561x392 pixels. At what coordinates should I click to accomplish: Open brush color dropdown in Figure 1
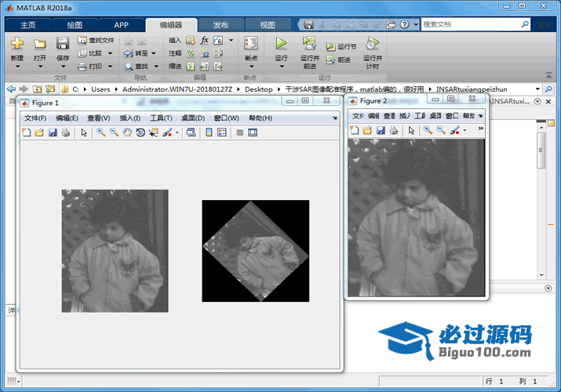click(177, 132)
